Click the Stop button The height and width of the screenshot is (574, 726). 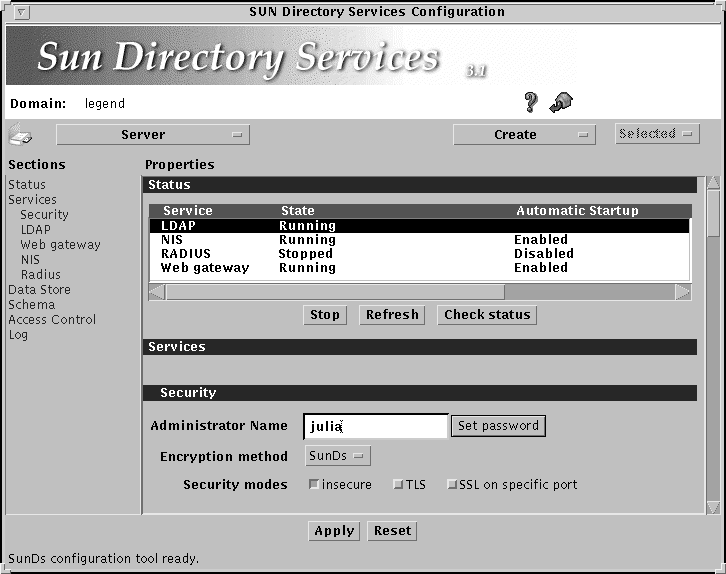point(325,315)
